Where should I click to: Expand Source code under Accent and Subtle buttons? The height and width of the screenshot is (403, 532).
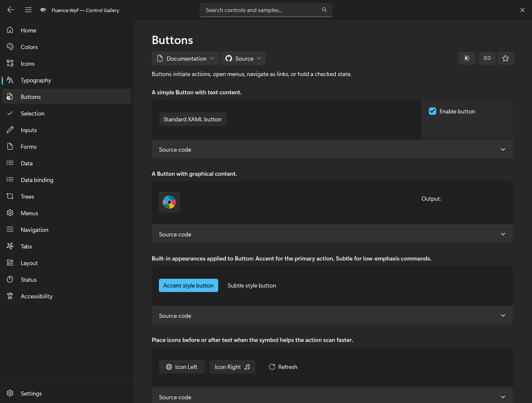tap(332, 315)
